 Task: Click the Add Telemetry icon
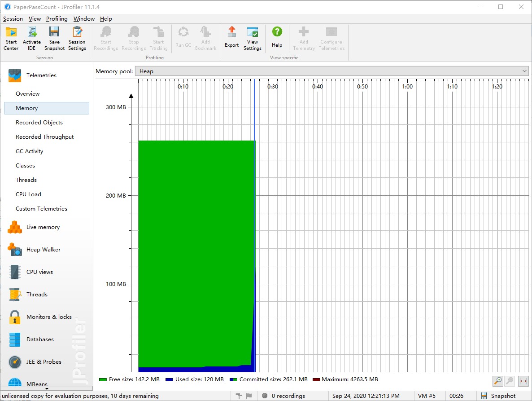tap(304, 38)
